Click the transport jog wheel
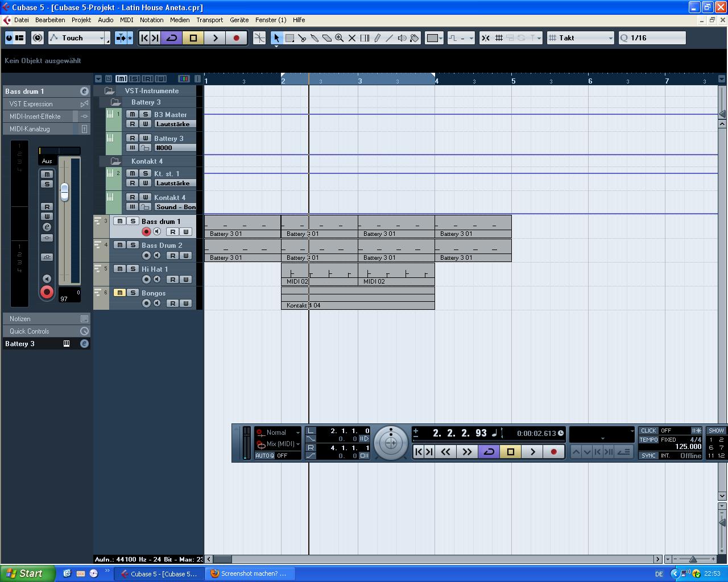728x582 pixels. (391, 443)
